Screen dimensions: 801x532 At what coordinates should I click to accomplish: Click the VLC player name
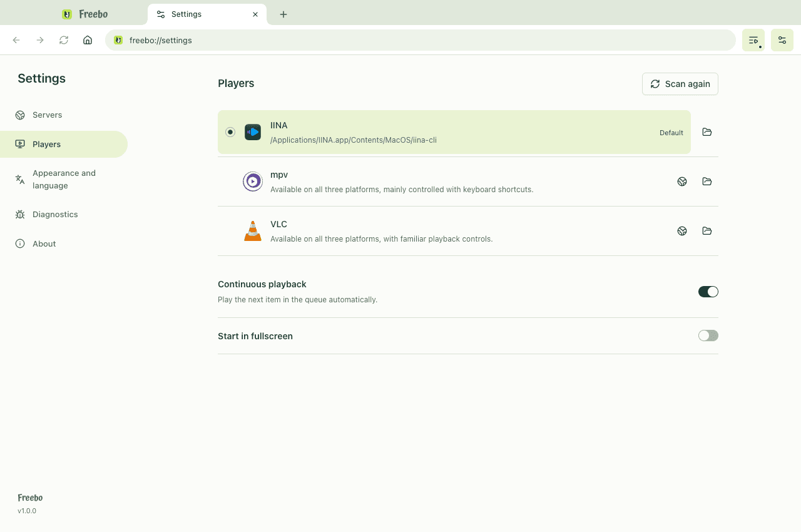tap(278, 224)
